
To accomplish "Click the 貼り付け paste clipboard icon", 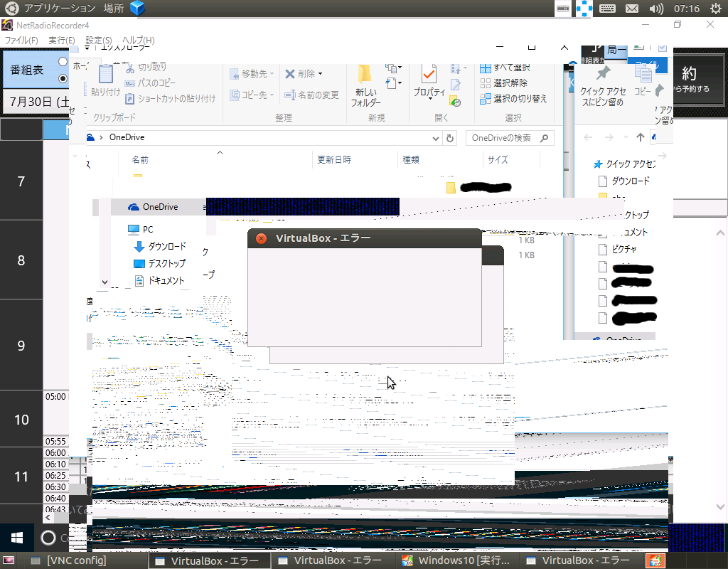I will [x=105, y=75].
